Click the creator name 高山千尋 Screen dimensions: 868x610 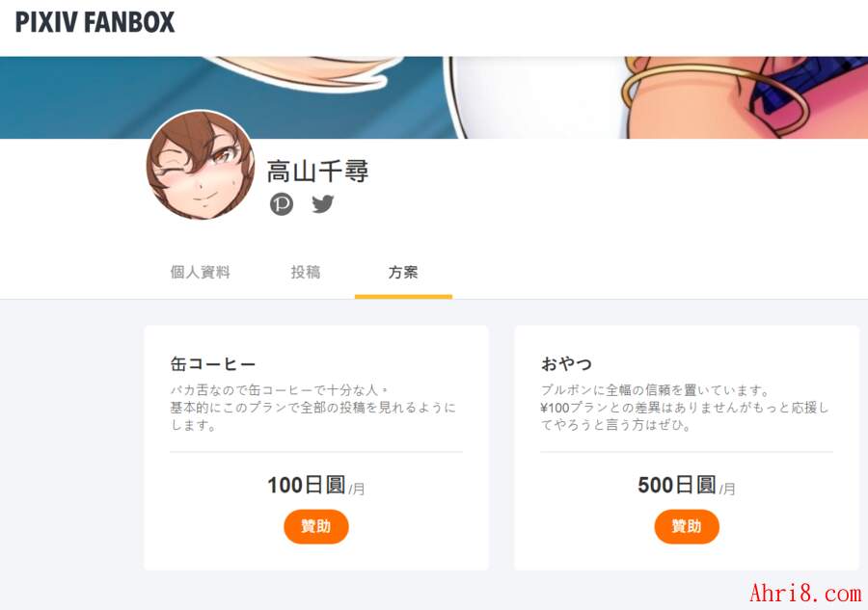point(317,171)
